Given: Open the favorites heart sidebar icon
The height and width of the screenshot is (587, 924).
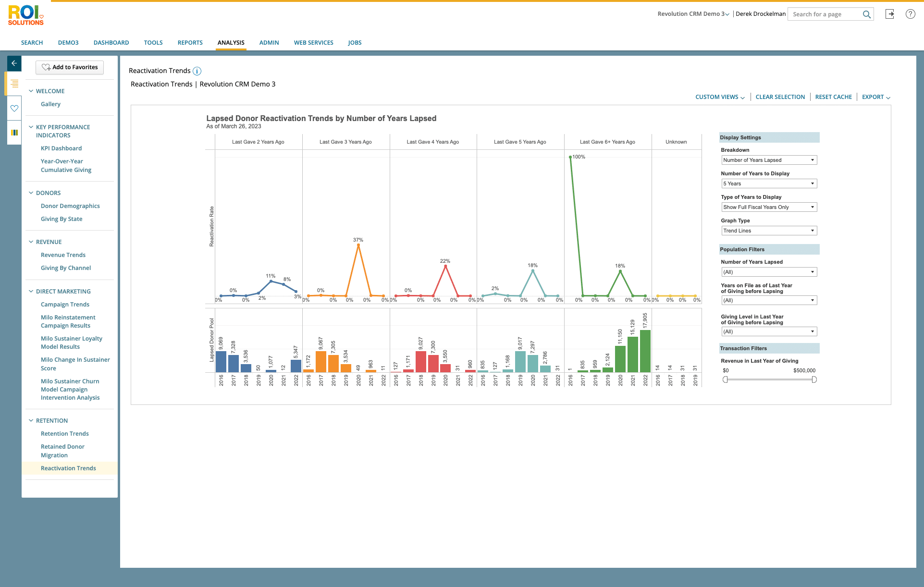Looking at the screenshot, I should click(x=14, y=109).
